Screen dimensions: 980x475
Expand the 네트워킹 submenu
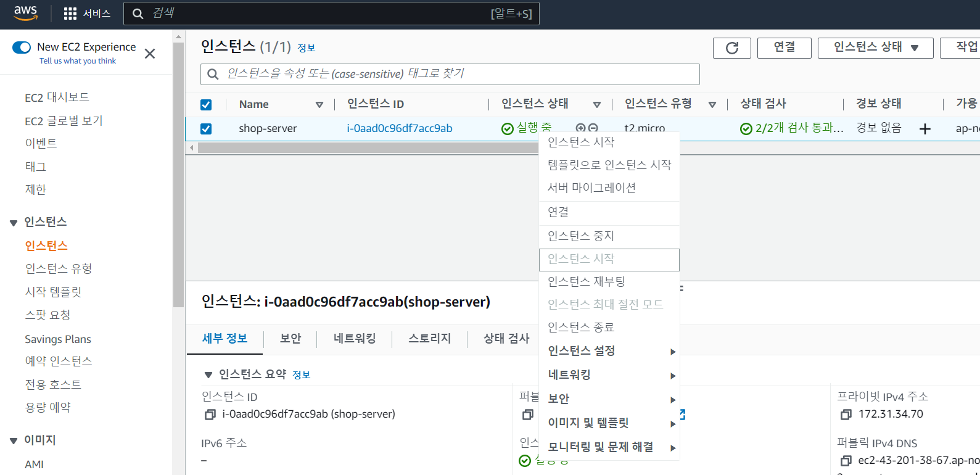point(609,375)
